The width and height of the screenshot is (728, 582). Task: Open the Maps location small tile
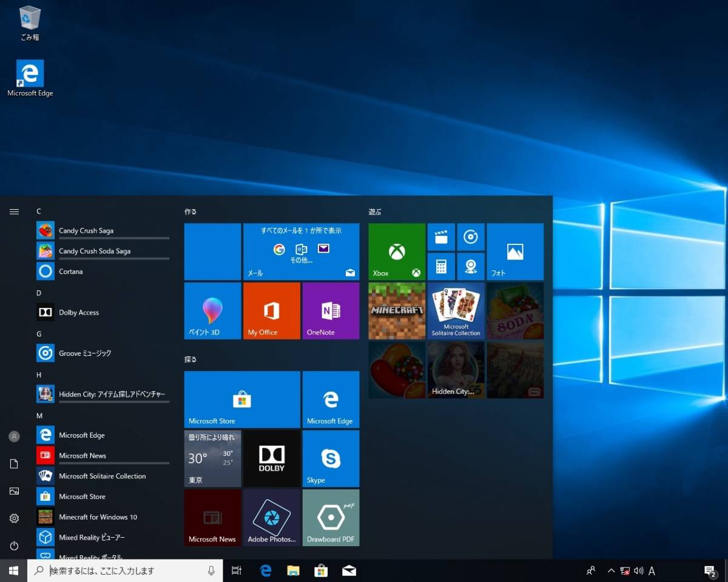tap(471, 267)
